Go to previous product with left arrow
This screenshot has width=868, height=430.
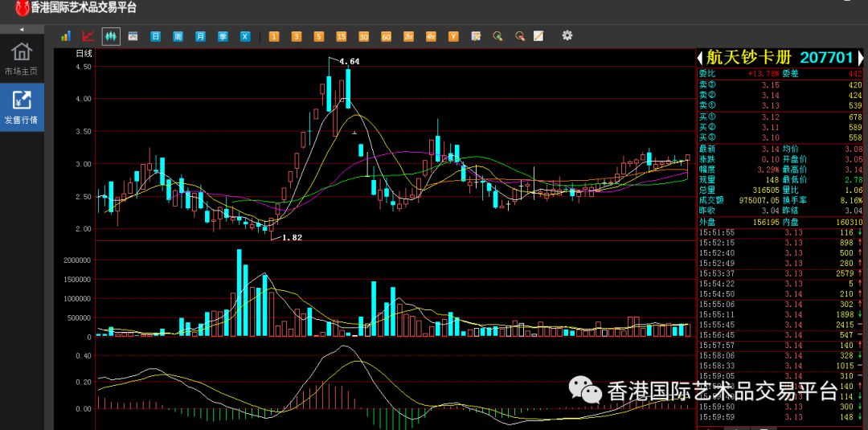700,57
